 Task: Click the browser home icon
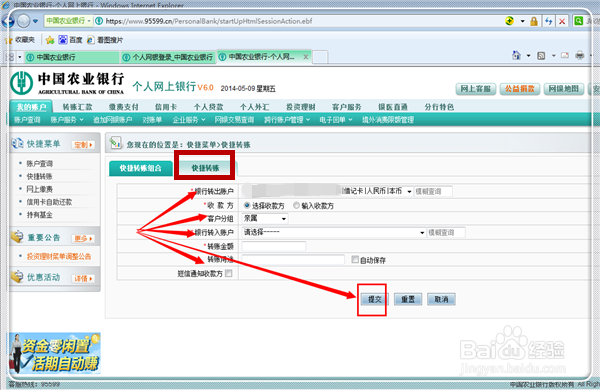[516, 55]
